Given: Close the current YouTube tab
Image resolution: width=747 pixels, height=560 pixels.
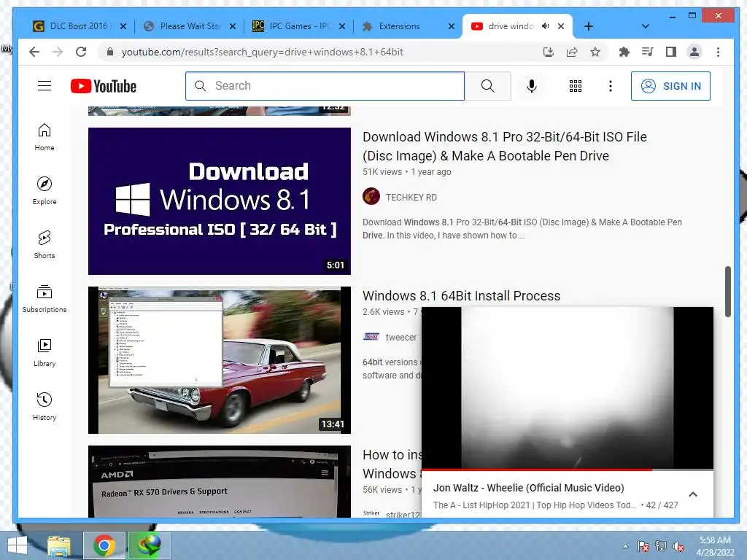Looking at the screenshot, I should tap(561, 26).
